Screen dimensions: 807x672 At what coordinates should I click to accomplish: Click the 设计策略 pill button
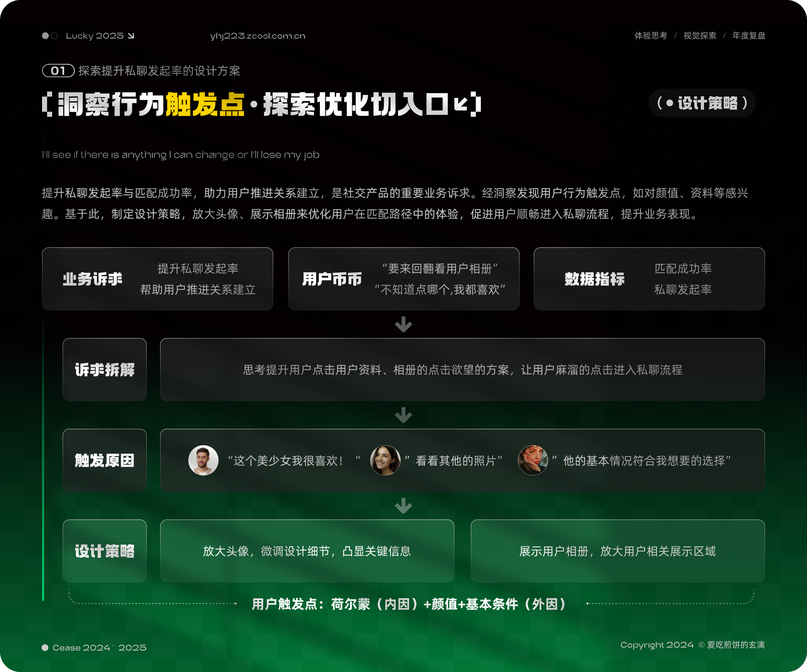702,103
